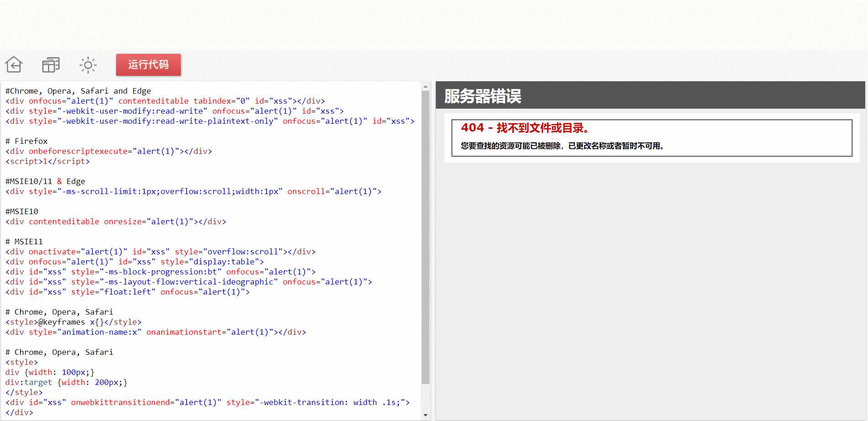This screenshot has height=421, width=868.
Task: Click the onbeforescriptexecute div line
Action: click(x=109, y=151)
